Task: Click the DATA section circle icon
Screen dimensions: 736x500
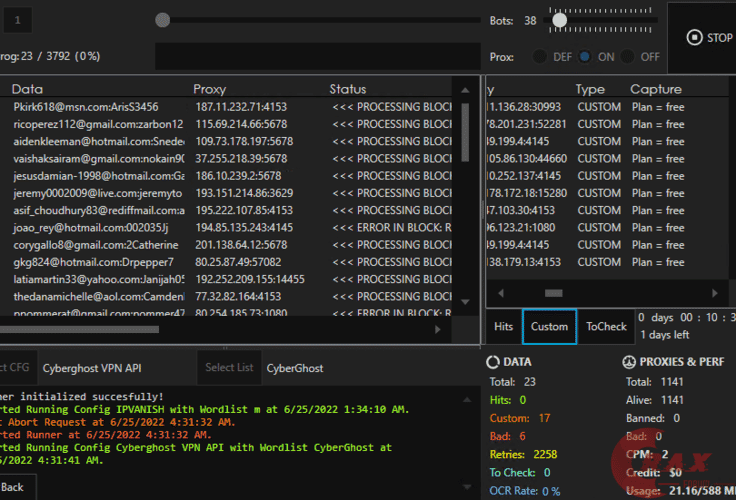Action: pyautogui.click(x=492, y=362)
